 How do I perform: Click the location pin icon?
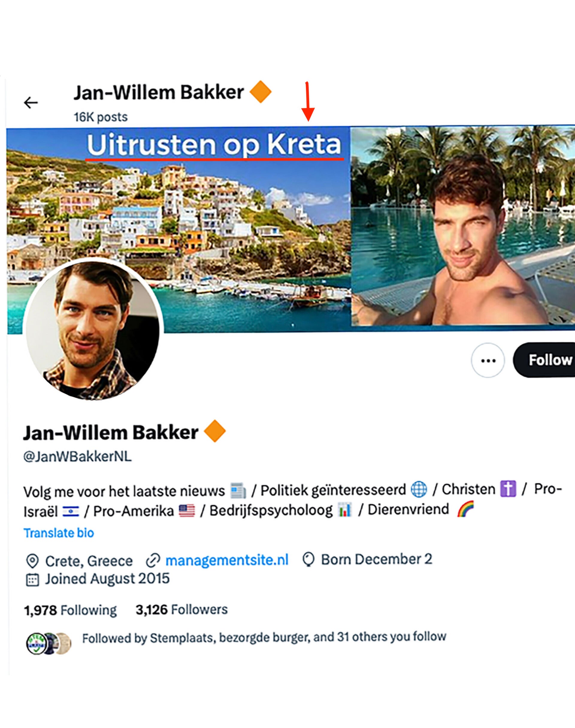pyautogui.click(x=32, y=561)
